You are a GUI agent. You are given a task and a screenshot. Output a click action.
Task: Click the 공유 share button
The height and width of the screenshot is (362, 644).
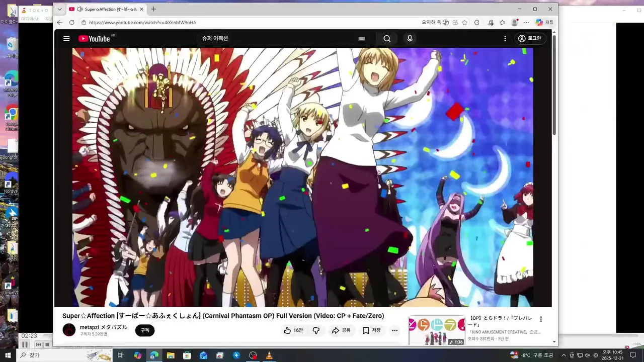[x=341, y=330]
